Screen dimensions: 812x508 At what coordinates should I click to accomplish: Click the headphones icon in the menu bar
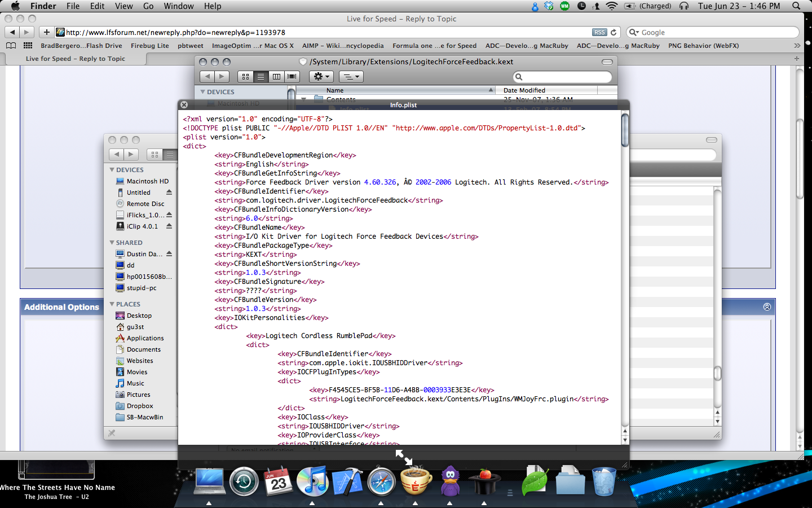pyautogui.click(x=684, y=6)
